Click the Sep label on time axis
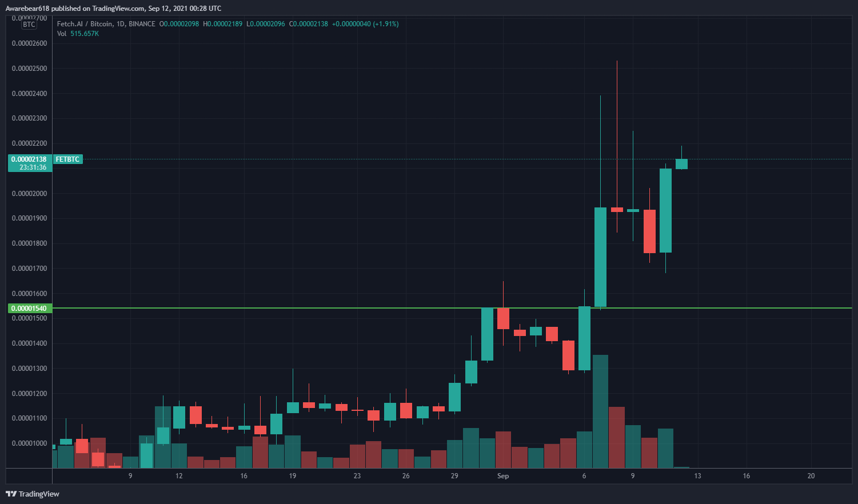This screenshot has width=858, height=504. click(503, 476)
